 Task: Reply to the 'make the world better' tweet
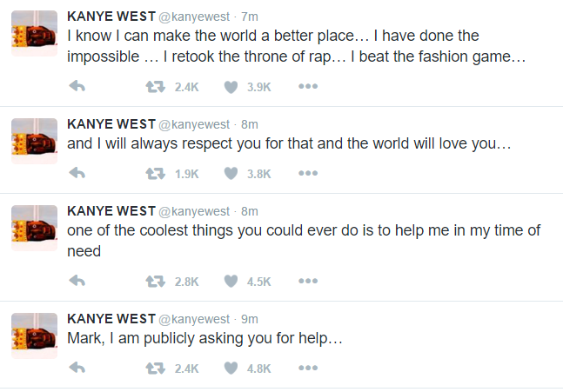[77, 86]
